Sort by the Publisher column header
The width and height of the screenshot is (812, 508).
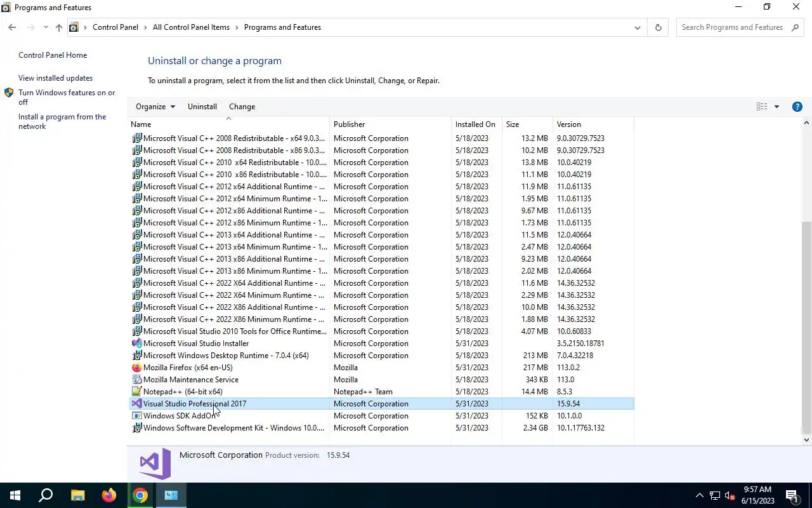tap(391, 124)
